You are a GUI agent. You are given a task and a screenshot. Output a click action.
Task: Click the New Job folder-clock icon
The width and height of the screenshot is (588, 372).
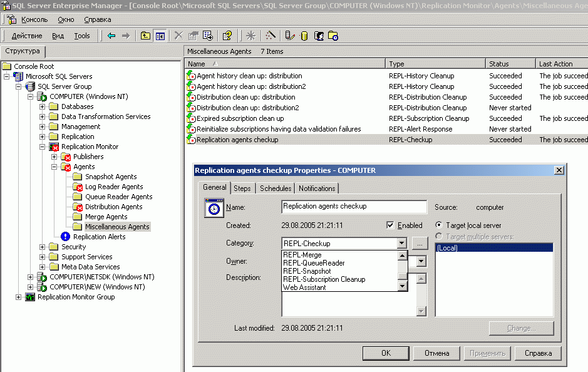point(333,36)
